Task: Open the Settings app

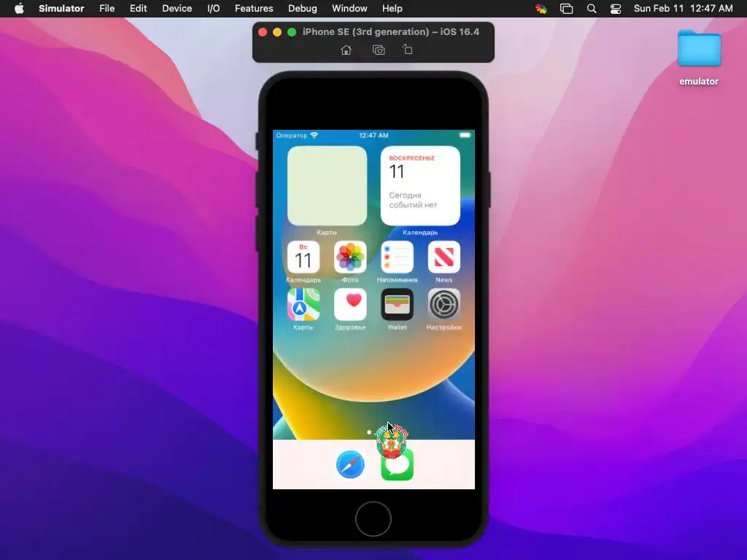Action: (444, 304)
